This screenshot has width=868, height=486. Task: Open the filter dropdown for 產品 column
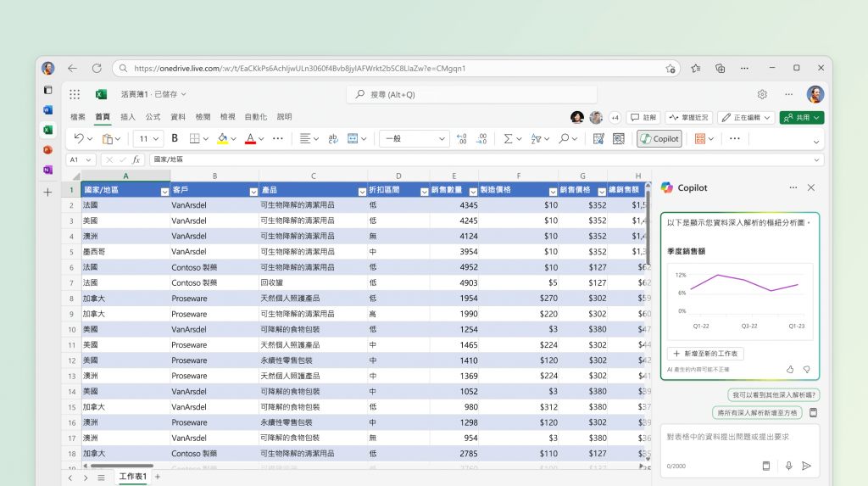point(362,192)
